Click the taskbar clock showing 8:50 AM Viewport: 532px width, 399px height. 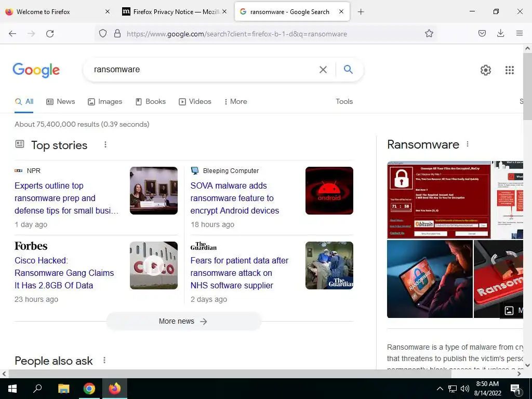(487, 389)
